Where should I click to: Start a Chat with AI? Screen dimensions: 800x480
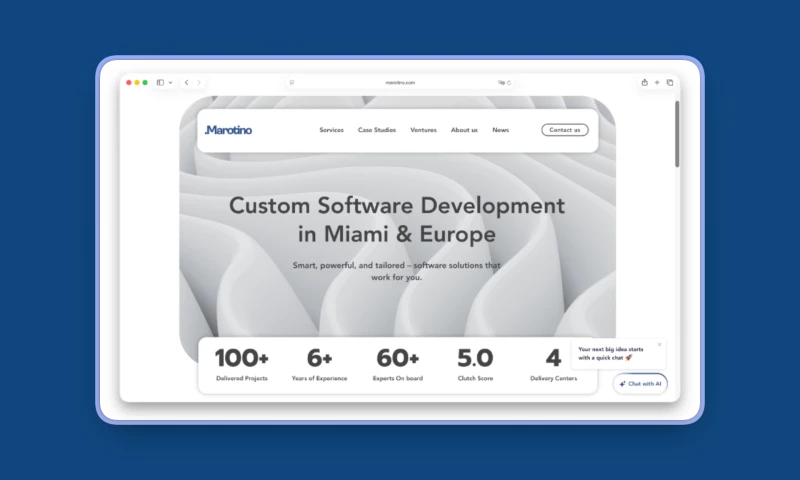(640, 384)
